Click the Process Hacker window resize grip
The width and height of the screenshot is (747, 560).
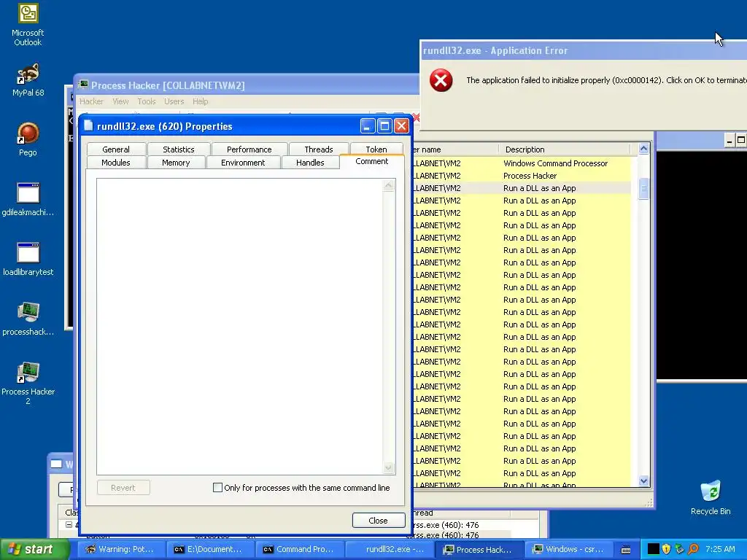[649, 503]
